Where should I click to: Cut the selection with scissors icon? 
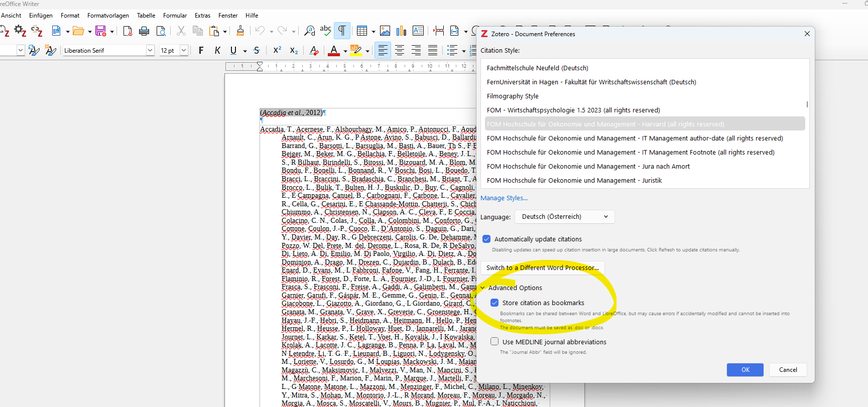(181, 31)
